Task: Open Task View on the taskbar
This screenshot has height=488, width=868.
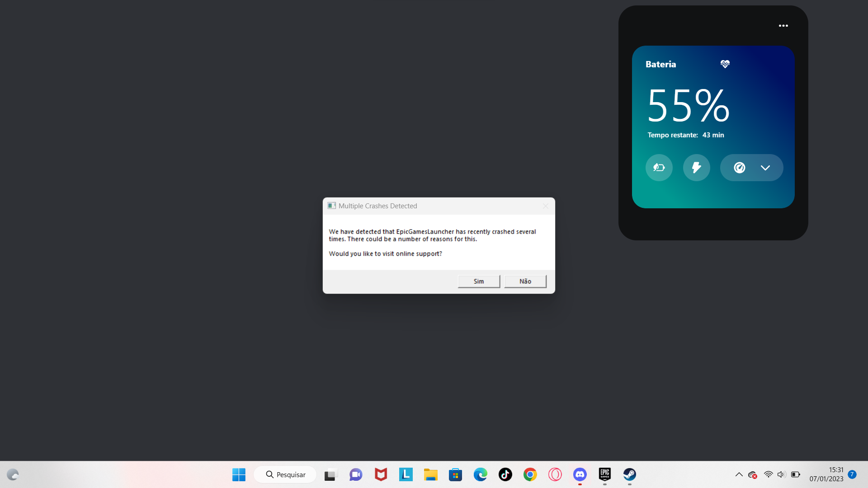Action: click(331, 474)
